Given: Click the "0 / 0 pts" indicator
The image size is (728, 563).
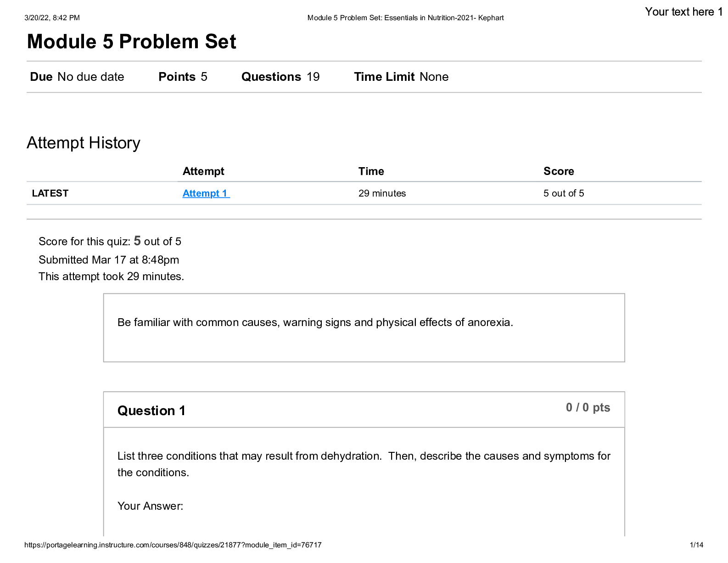Looking at the screenshot, I should coord(588,408).
